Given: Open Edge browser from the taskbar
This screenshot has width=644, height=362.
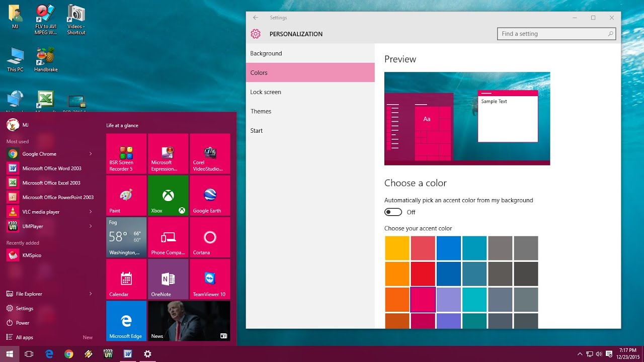Looking at the screenshot, I should click(49, 354).
